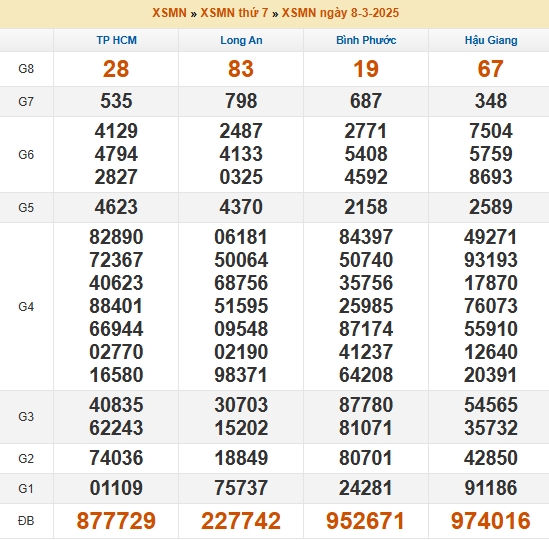Open the XSMN ngày 8-3-2025 link
This screenshot has height=540, width=549.
point(340,13)
